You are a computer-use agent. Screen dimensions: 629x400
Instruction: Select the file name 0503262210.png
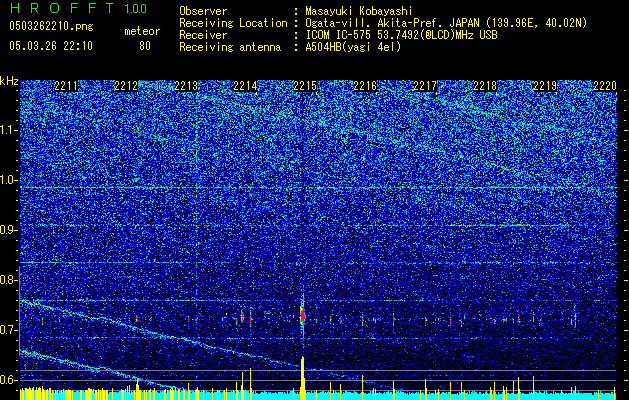(51, 26)
